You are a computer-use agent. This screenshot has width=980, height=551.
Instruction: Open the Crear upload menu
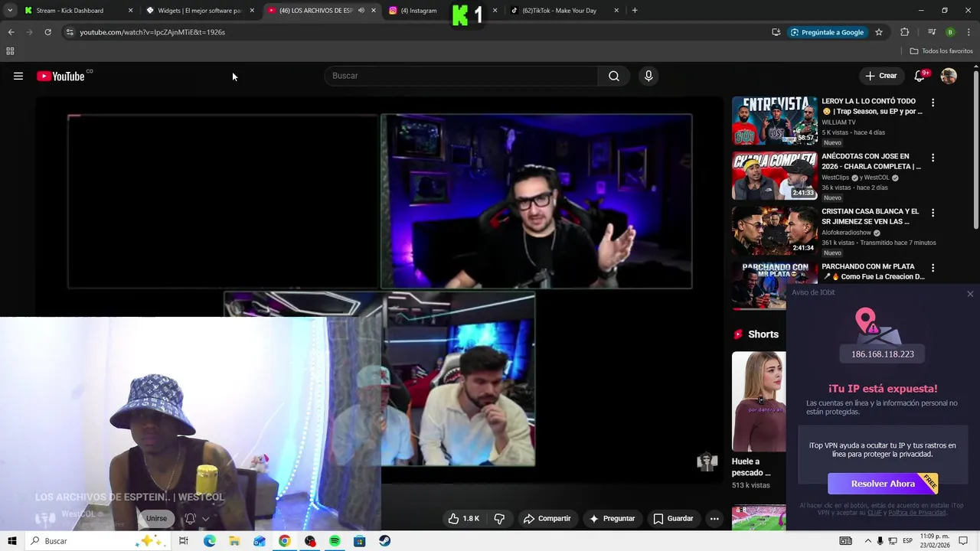point(880,76)
